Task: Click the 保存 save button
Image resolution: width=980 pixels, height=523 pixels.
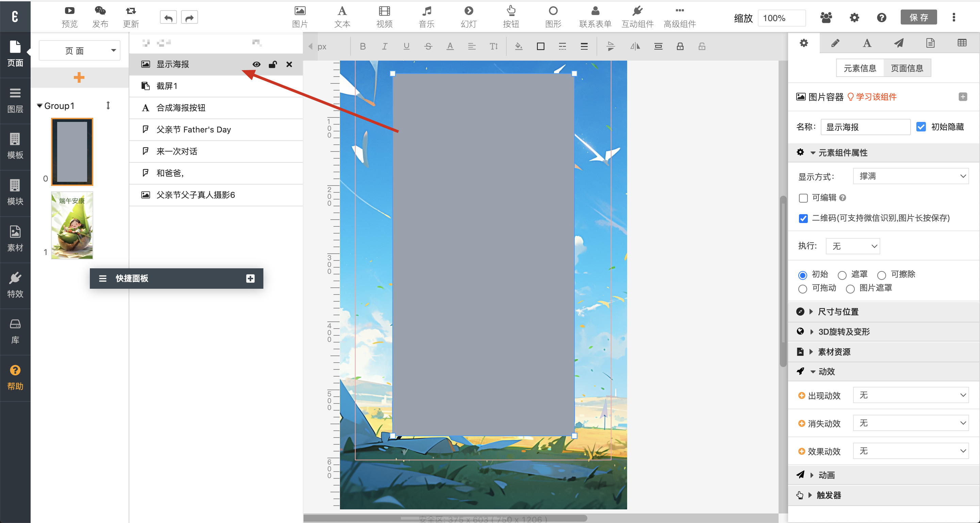Action: point(918,17)
